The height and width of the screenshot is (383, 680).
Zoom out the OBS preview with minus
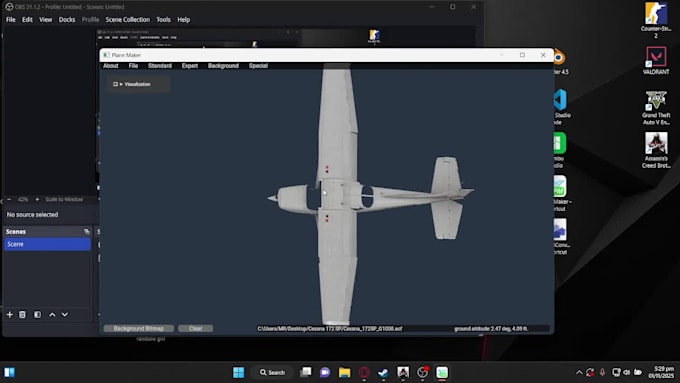click(9, 199)
